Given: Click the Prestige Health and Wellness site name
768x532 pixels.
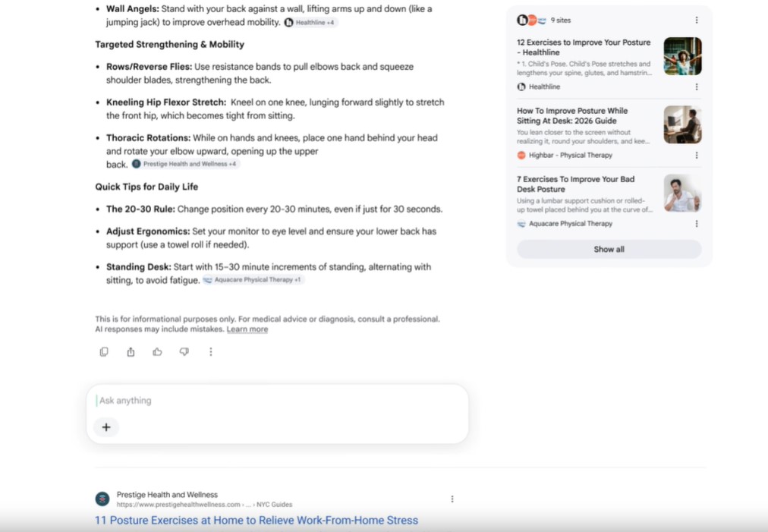Looking at the screenshot, I should 167,495.
